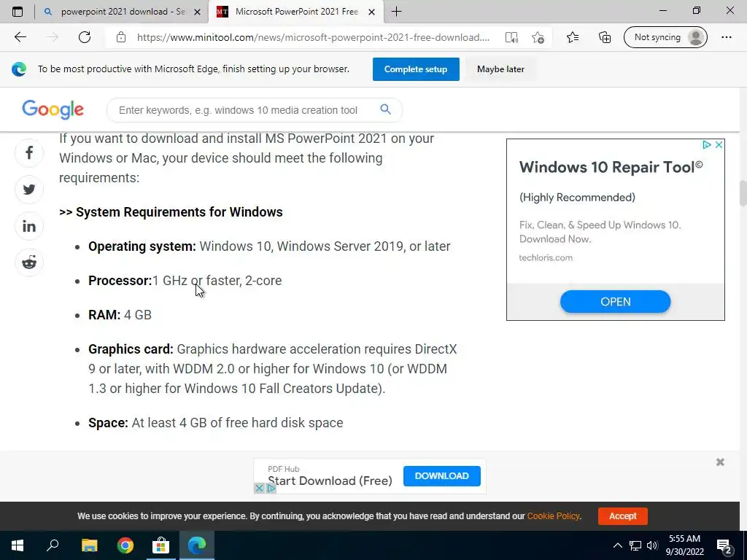The width and height of the screenshot is (747, 560).
Task: Select the Microsoft PowerPoint 2021 Free tab
Action: click(295, 12)
